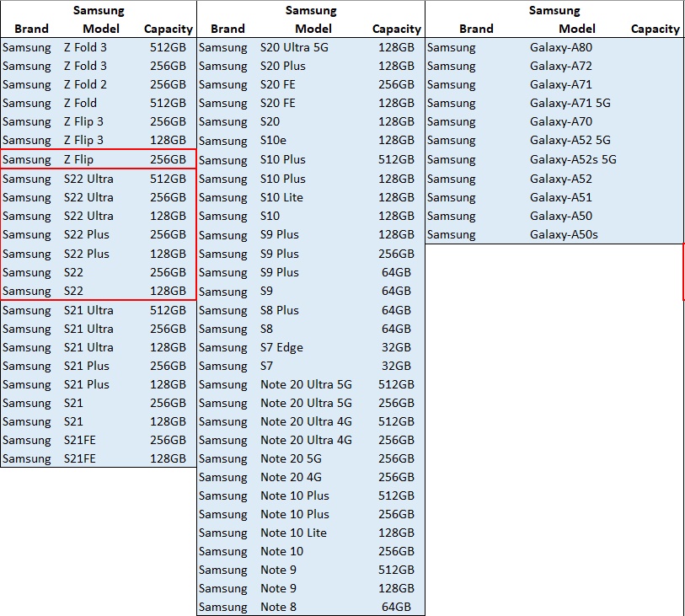Screen dimensions: 685x616
Task: Select the 64GB capacity in the S8 Plus row
Action: pyautogui.click(x=396, y=310)
